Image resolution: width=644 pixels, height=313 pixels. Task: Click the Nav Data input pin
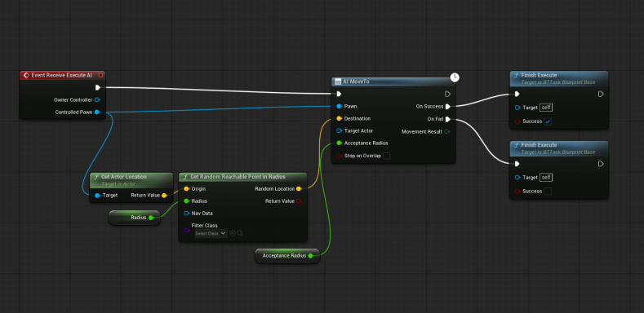(186, 214)
